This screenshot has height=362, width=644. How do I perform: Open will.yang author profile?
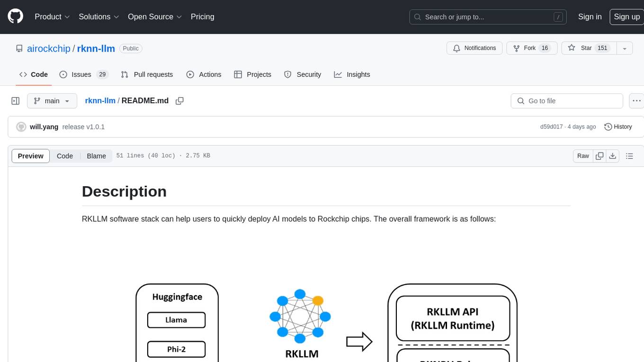click(44, 127)
